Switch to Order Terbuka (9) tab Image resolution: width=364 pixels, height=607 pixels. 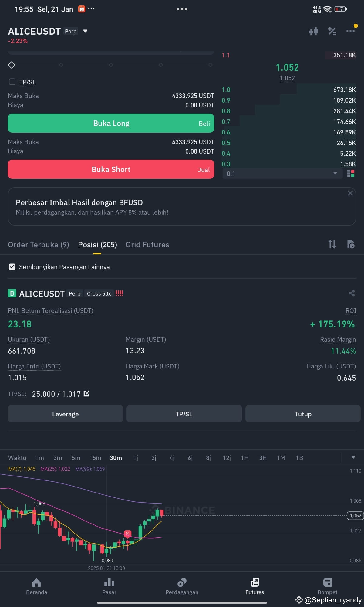click(39, 245)
